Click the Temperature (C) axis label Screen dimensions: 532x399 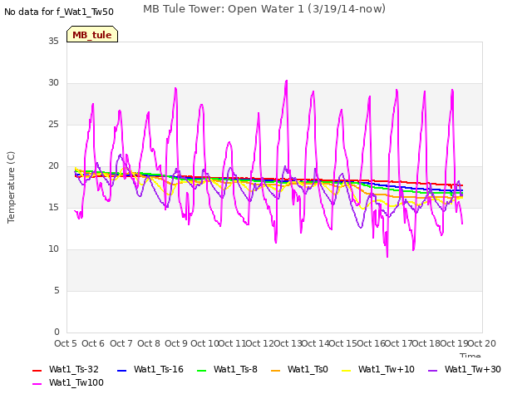pyautogui.click(x=11, y=187)
